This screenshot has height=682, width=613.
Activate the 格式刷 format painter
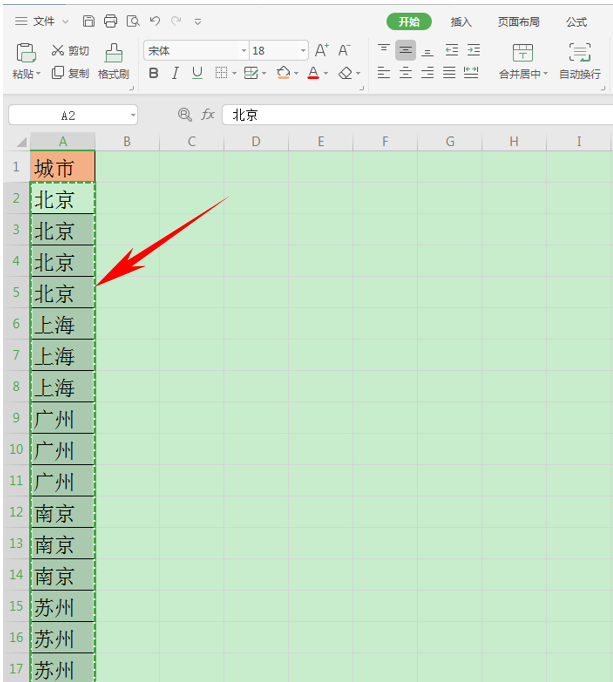click(114, 61)
